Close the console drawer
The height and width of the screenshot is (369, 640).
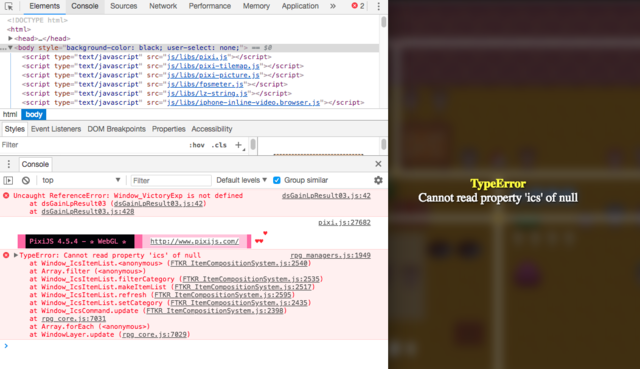pos(378,164)
